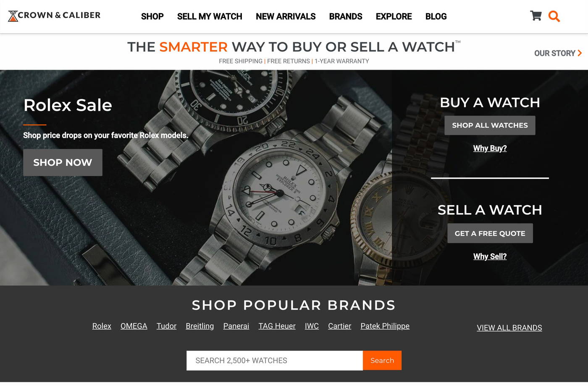Open the Shop menu
This screenshot has height=386, width=588.
coord(152,16)
